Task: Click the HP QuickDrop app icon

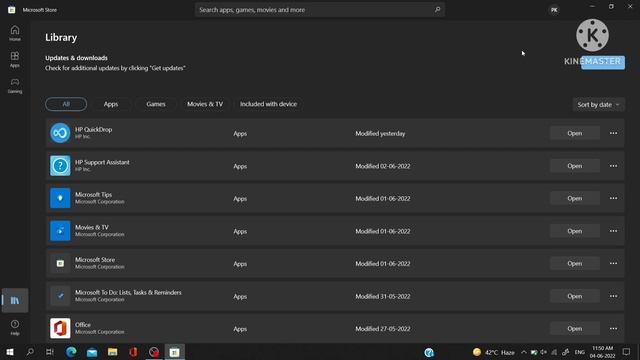Action: coord(60,133)
